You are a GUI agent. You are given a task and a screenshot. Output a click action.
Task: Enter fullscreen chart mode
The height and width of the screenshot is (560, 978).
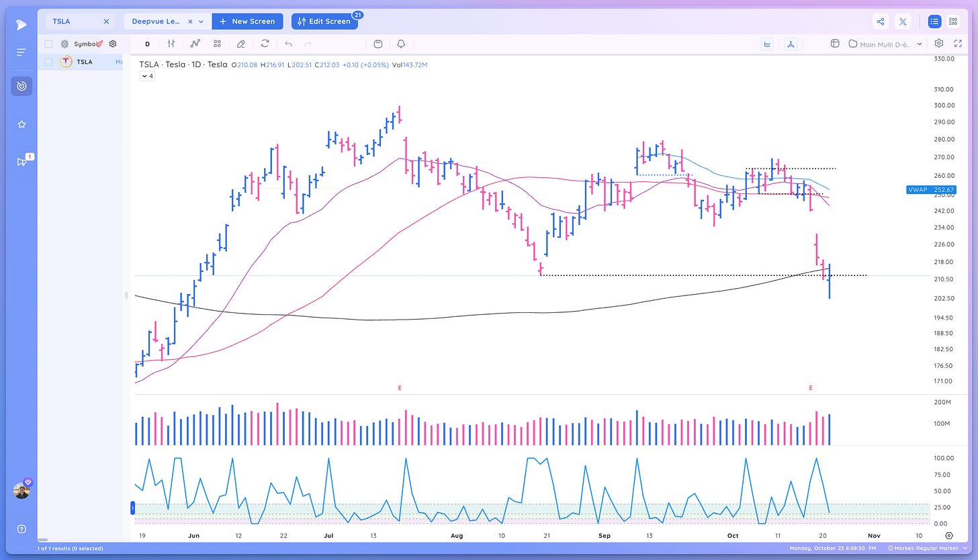958,44
